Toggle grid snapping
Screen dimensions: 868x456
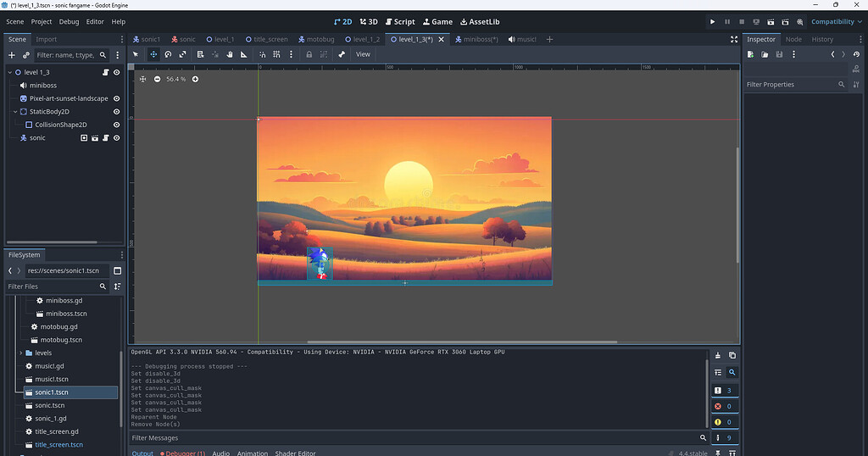[x=276, y=54]
